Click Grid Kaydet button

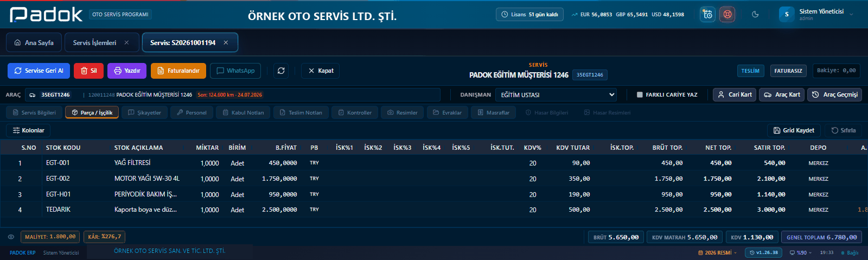click(794, 130)
